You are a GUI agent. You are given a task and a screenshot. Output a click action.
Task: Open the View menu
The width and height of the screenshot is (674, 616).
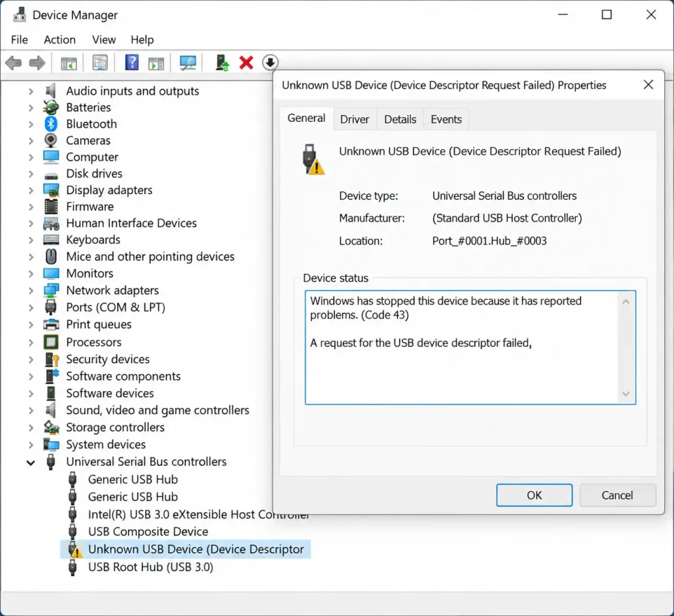pyautogui.click(x=103, y=39)
